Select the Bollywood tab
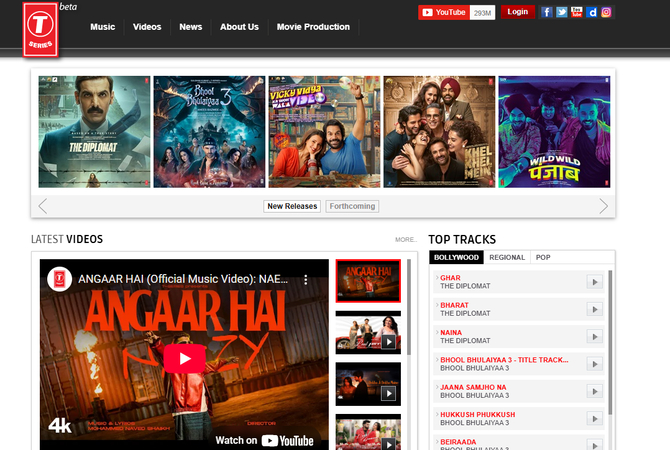Image resolution: width=670 pixels, height=450 pixels. coord(456,257)
